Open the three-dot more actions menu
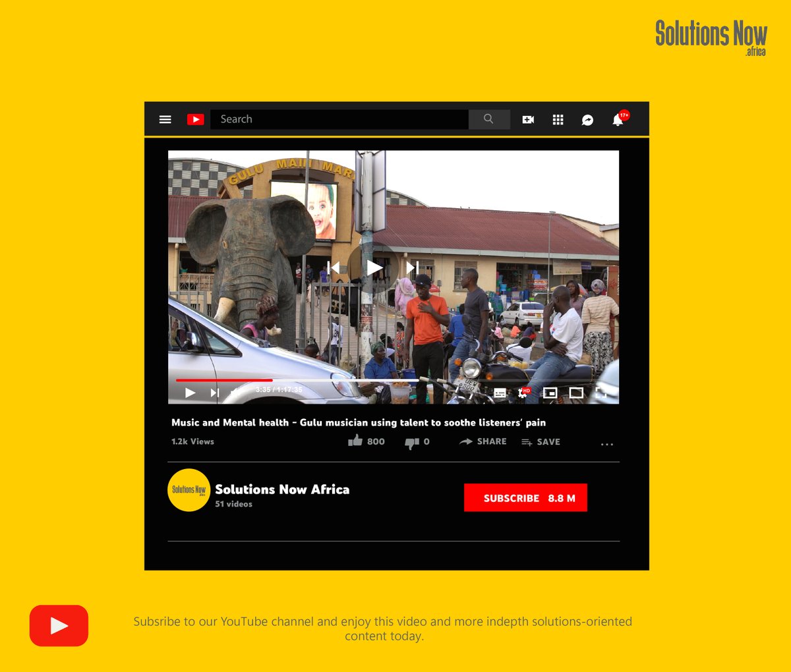This screenshot has height=672, width=791. (607, 445)
